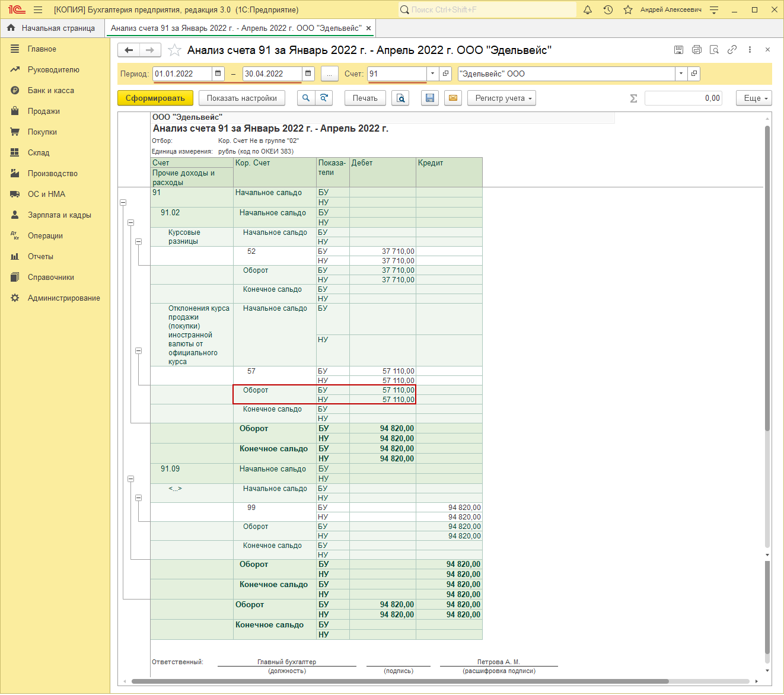
Task: Open the Счет dropdown arrow
Action: (432, 74)
